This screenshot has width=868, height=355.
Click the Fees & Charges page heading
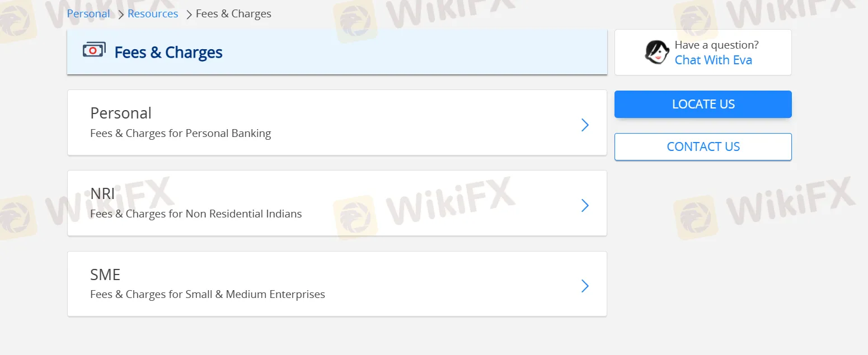(168, 52)
